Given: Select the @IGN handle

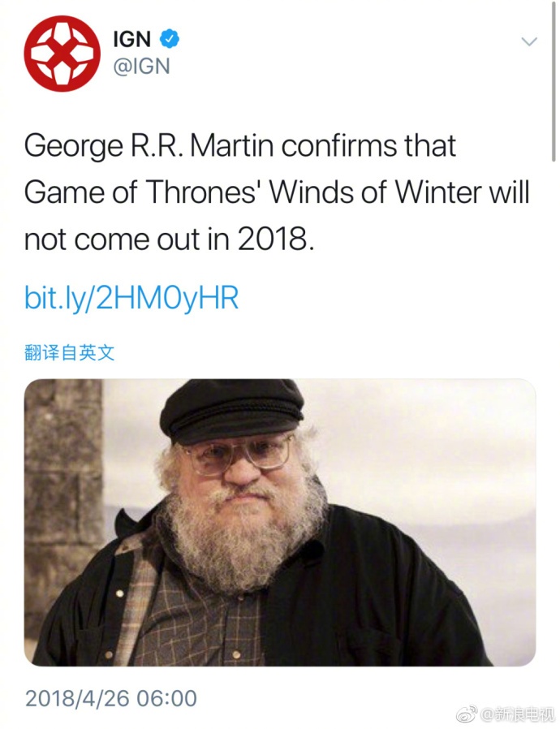Looking at the screenshot, I should (x=142, y=66).
